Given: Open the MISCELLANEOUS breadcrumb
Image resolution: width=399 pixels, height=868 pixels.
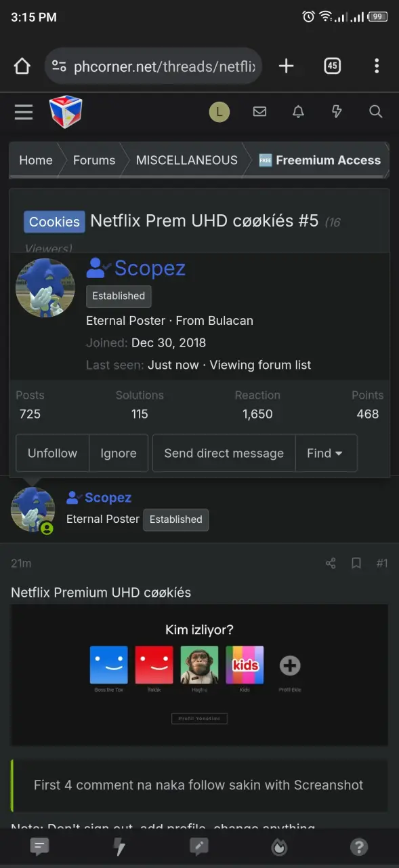Looking at the screenshot, I should (187, 160).
